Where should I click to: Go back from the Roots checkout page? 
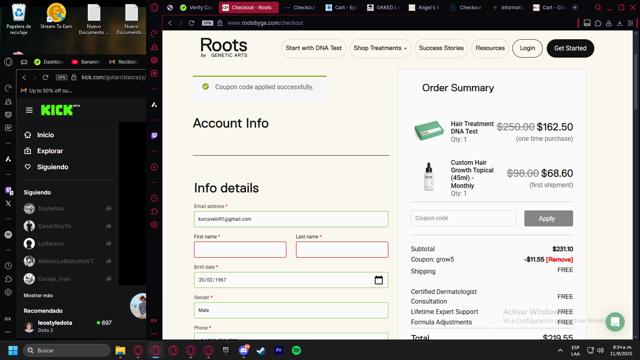tap(170, 23)
